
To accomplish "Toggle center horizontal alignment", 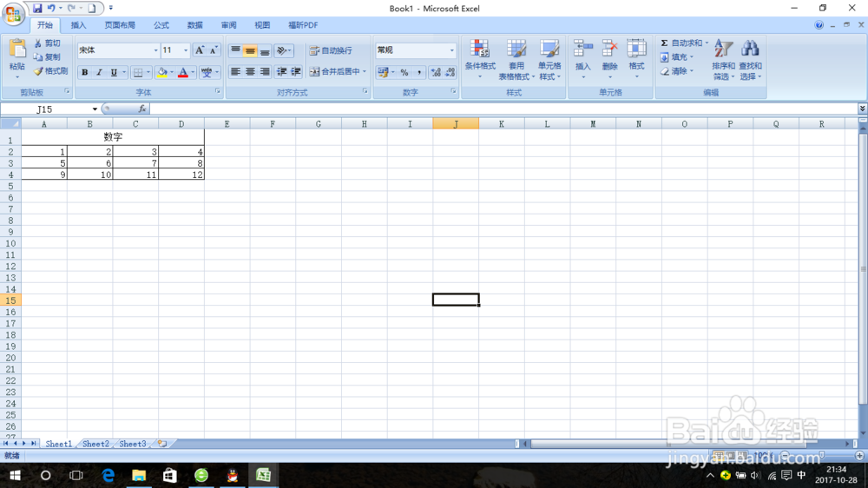I will pos(250,71).
